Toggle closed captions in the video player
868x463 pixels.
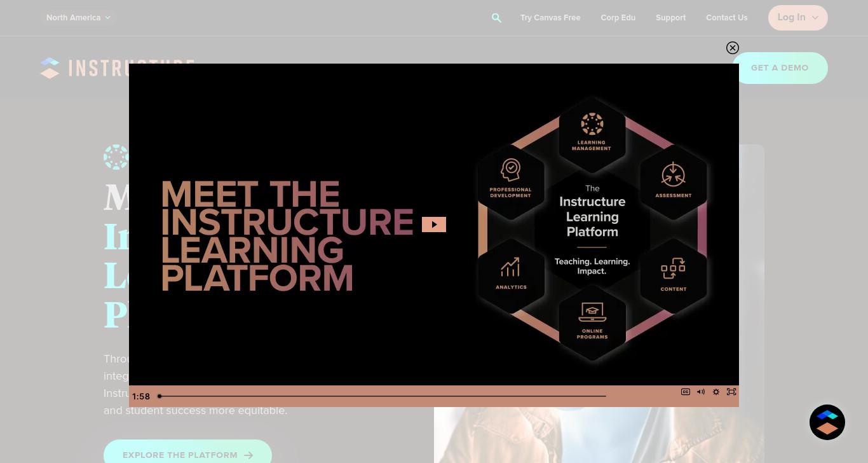[x=686, y=392]
